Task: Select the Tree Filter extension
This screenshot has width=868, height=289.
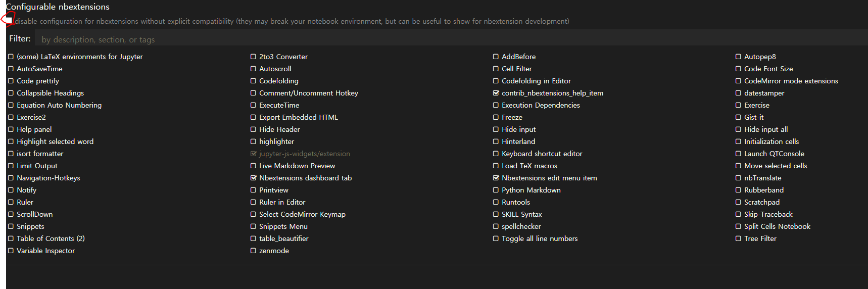Action: [x=760, y=238]
